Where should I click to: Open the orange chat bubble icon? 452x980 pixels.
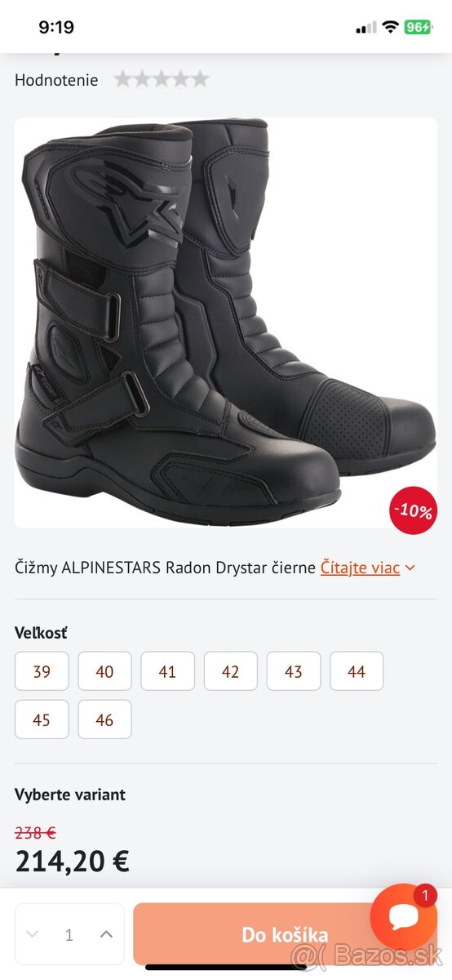click(x=404, y=917)
